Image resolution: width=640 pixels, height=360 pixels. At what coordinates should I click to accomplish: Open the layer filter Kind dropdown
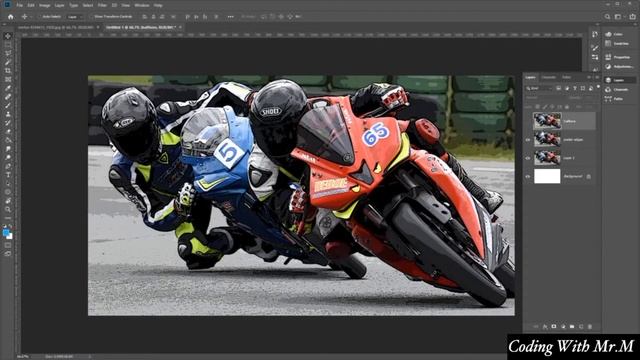click(539, 88)
